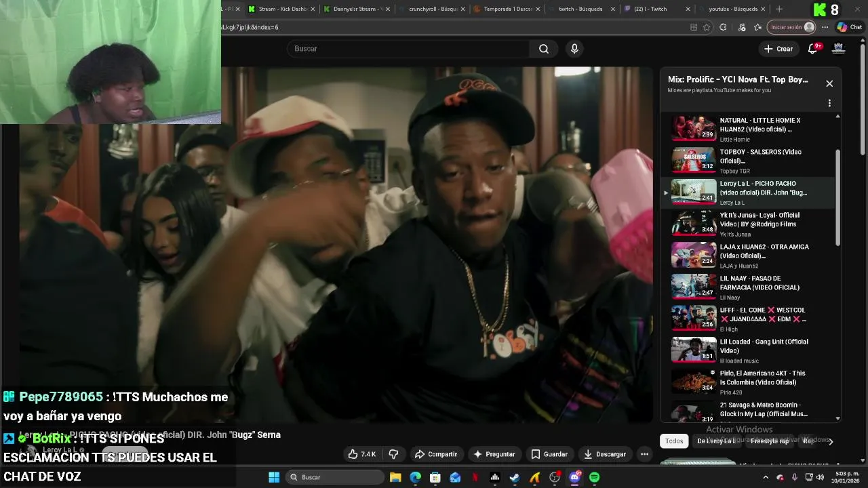This screenshot has width=868, height=488.
Task: Close the Stream - Kick Dashboard tab
Action: click(x=313, y=9)
